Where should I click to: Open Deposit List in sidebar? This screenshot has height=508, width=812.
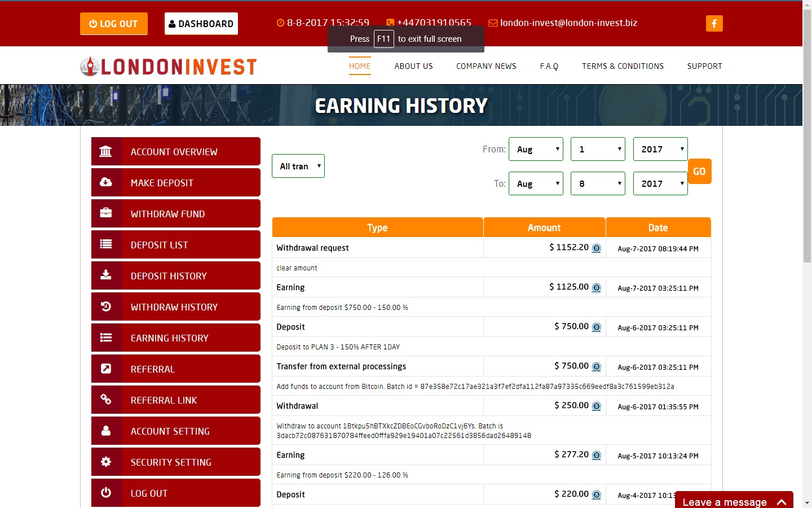click(176, 244)
